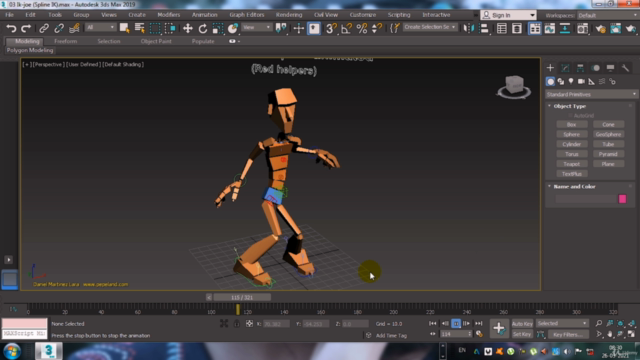640x360 pixels.
Task: Click the object name input field
Action: coord(586,199)
